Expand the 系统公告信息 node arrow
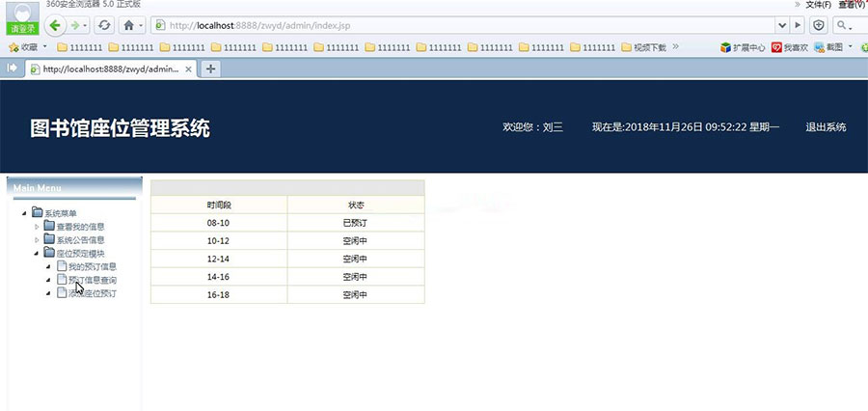The image size is (868, 411). point(37,240)
